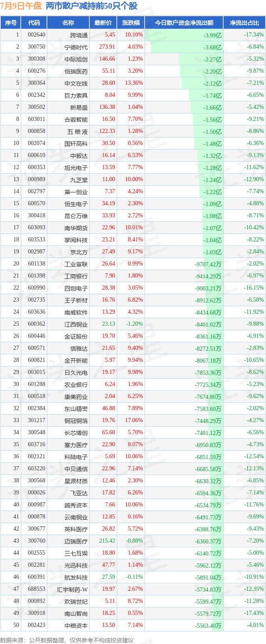
Task: Select stock name 跨境通
Action: pyautogui.click(x=79, y=35)
